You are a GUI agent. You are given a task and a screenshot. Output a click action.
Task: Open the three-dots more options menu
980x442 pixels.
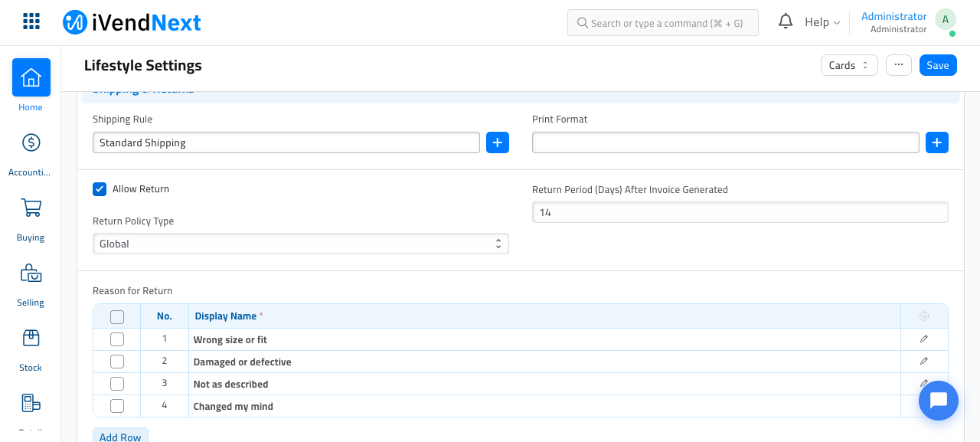tap(899, 65)
